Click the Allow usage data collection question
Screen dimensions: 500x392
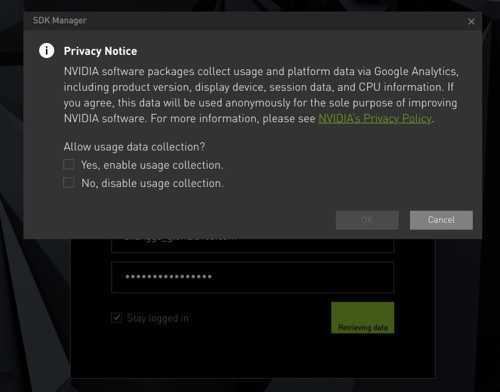(134, 147)
